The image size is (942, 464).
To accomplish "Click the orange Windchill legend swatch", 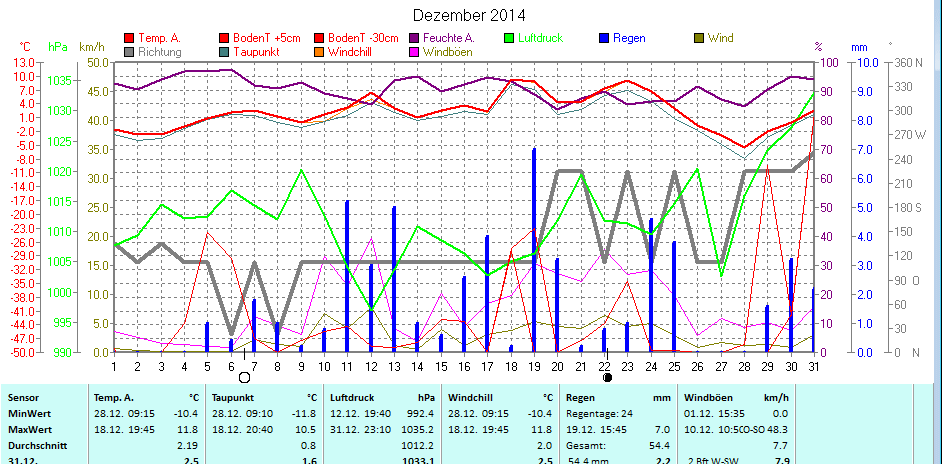I will [318, 52].
